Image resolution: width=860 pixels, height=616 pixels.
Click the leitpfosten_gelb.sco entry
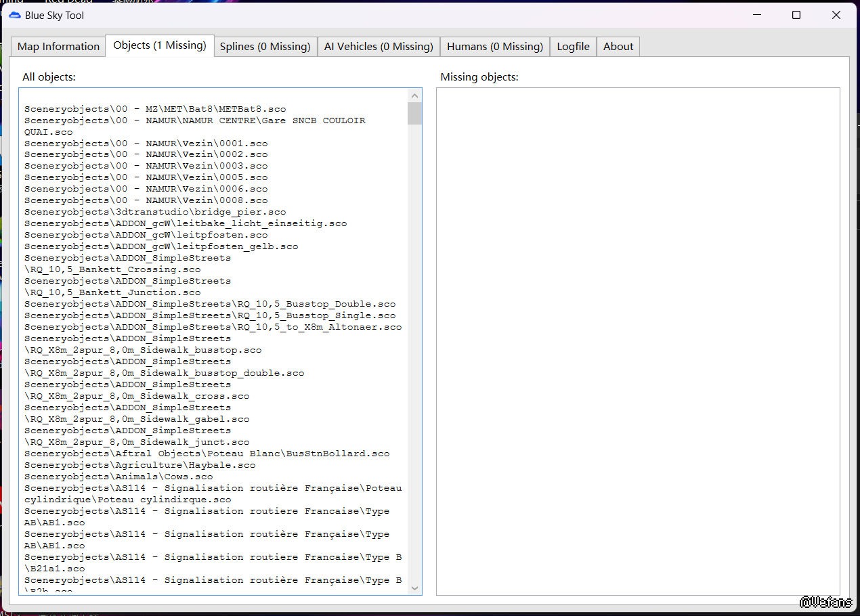tap(161, 247)
